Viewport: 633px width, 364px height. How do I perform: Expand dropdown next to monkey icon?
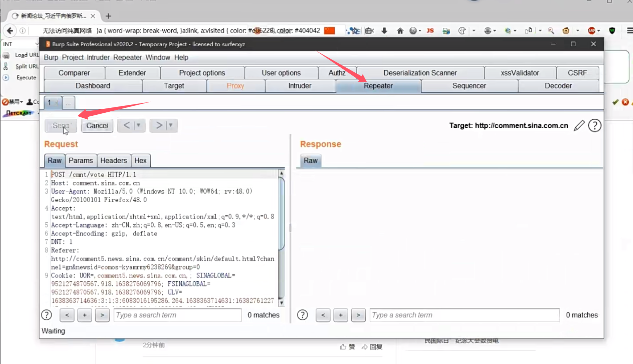click(578, 31)
